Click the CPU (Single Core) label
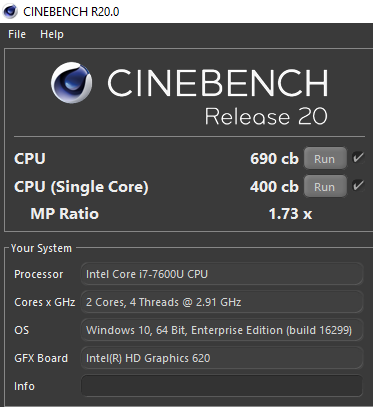This screenshot has width=373, height=407. 81,187
